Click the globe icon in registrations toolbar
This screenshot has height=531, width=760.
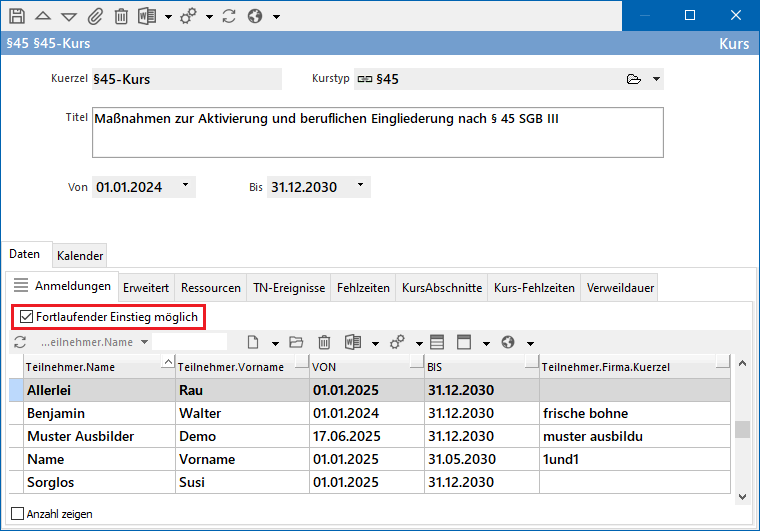pyautogui.click(x=508, y=342)
